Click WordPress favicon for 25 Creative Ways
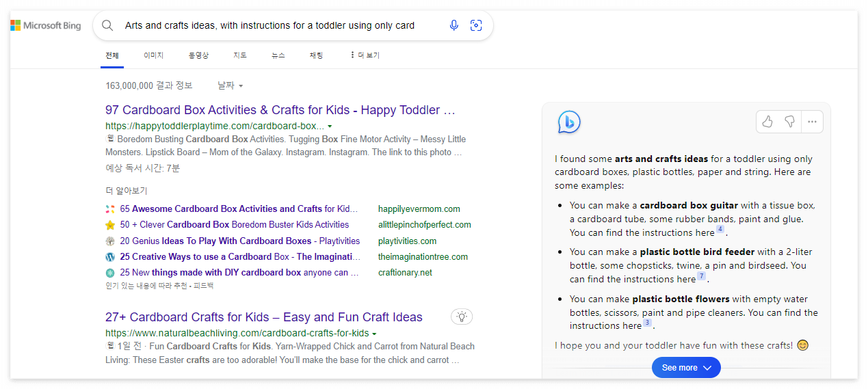This screenshot has height=389, width=868. [x=110, y=257]
